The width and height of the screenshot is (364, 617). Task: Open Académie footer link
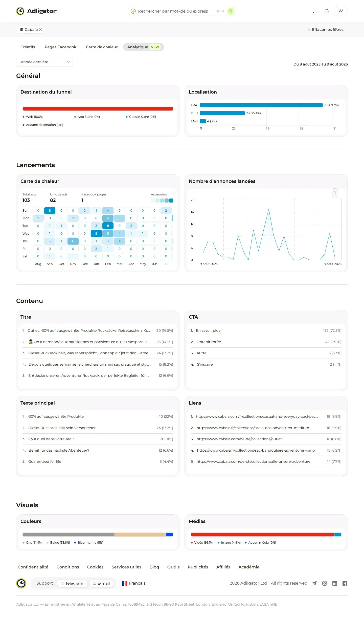click(249, 567)
